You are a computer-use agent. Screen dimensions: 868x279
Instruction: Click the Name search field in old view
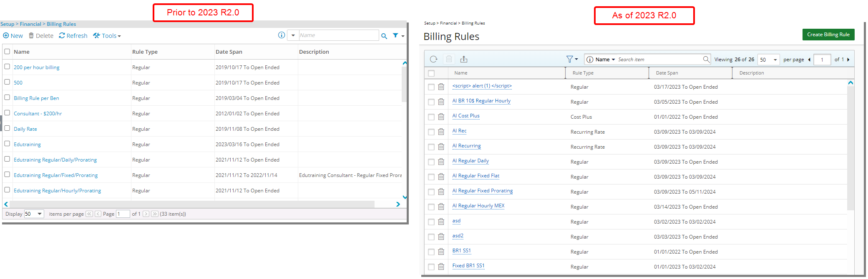339,35
